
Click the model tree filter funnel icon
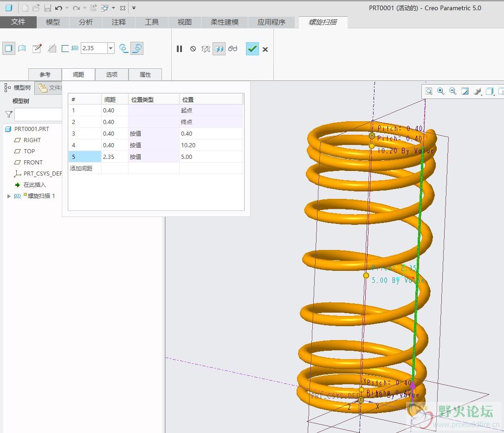tap(9, 114)
